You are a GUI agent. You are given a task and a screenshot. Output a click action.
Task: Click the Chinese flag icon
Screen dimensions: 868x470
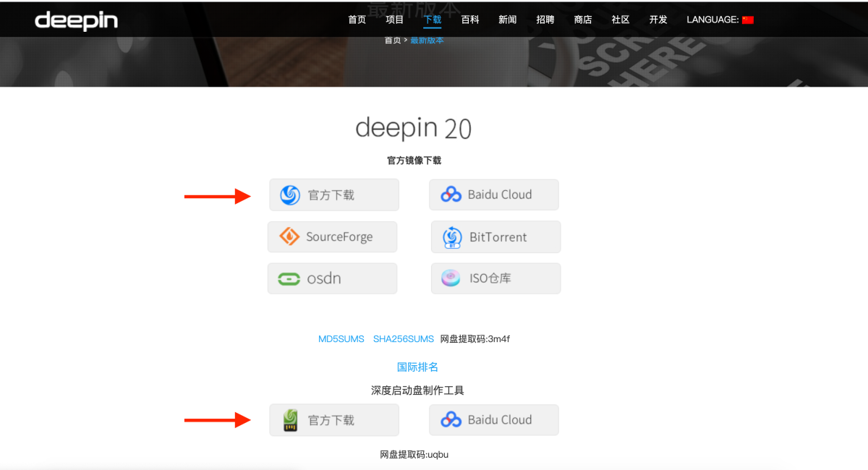pos(748,20)
